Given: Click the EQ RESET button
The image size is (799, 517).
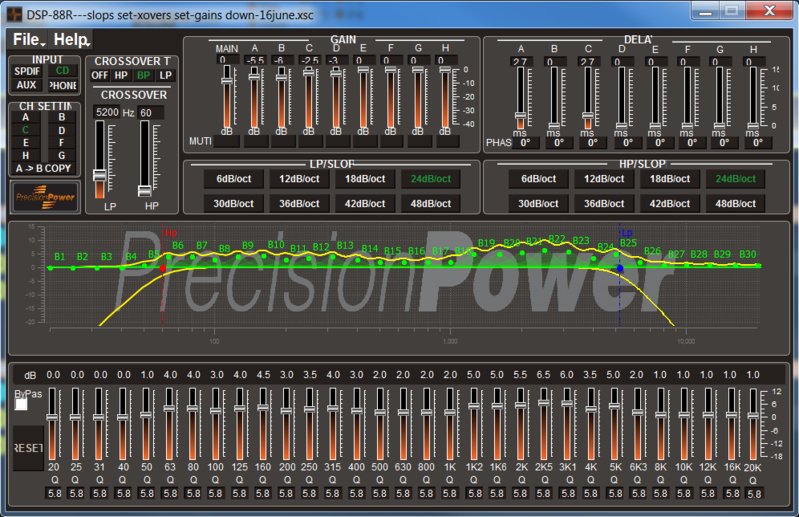Looking at the screenshot, I should click(29, 448).
